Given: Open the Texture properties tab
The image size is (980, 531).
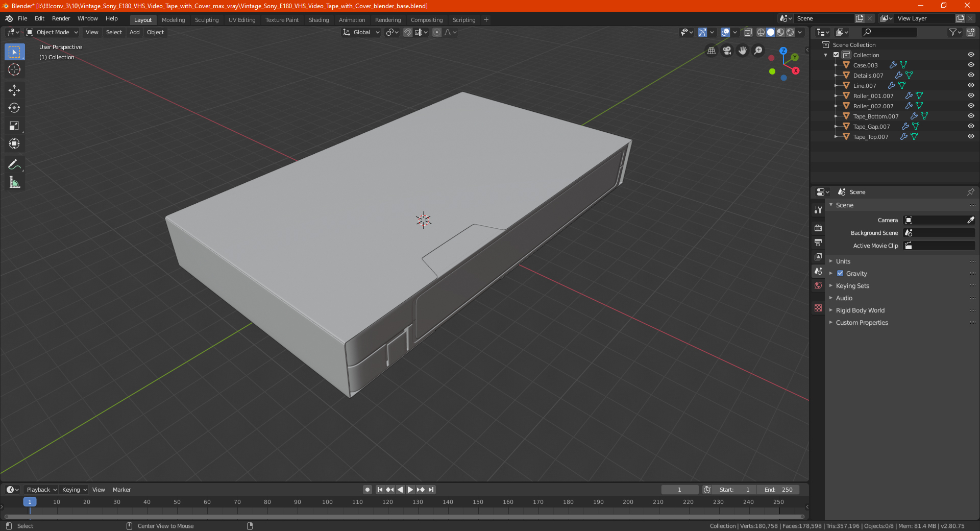Looking at the screenshot, I should click(x=818, y=308).
